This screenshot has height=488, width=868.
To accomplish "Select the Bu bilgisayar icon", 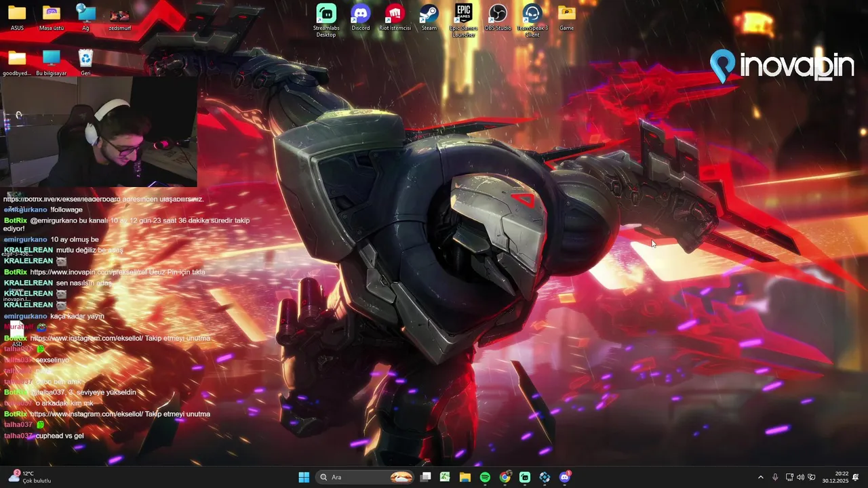I will [52, 62].
